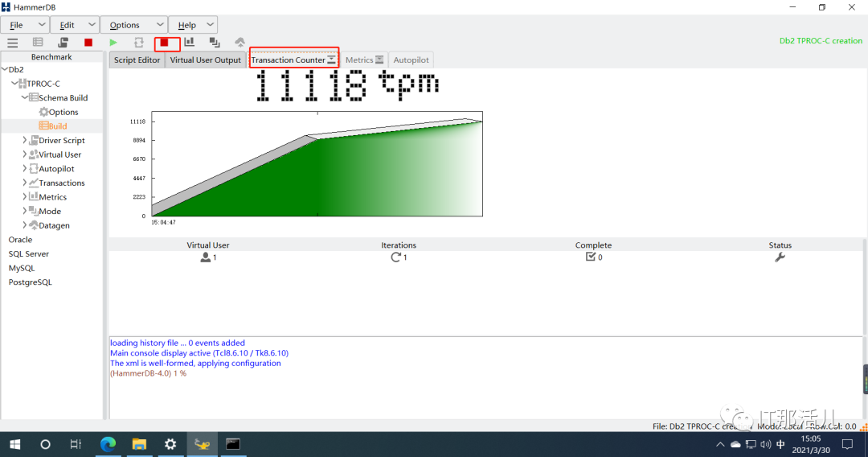Select the Mode tree item
The width and height of the screenshot is (868, 457).
point(45,211)
